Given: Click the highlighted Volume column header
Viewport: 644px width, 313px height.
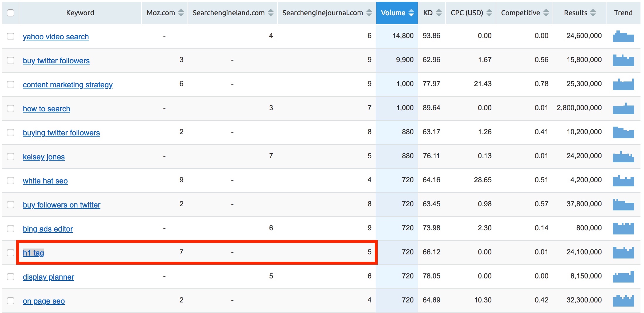Looking at the screenshot, I should (x=397, y=13).
